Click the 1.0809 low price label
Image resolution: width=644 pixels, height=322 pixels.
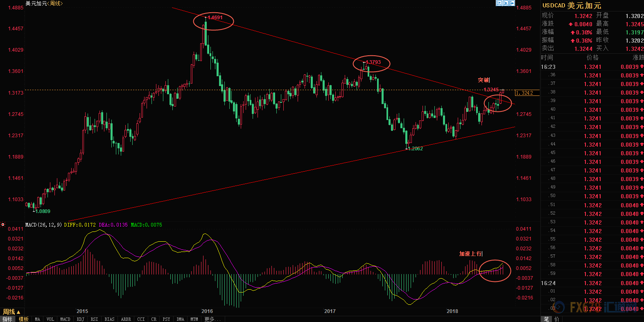click(43, 211)
